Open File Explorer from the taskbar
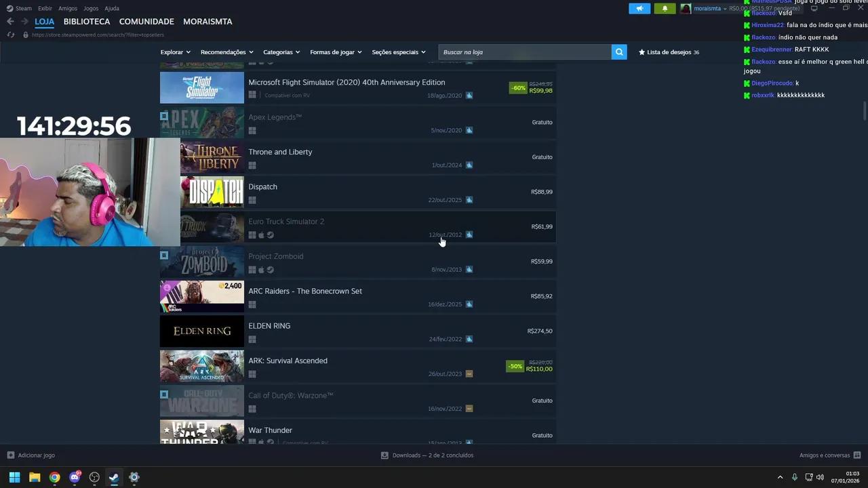Screen dimensions: 868x488 pos(35,477)
